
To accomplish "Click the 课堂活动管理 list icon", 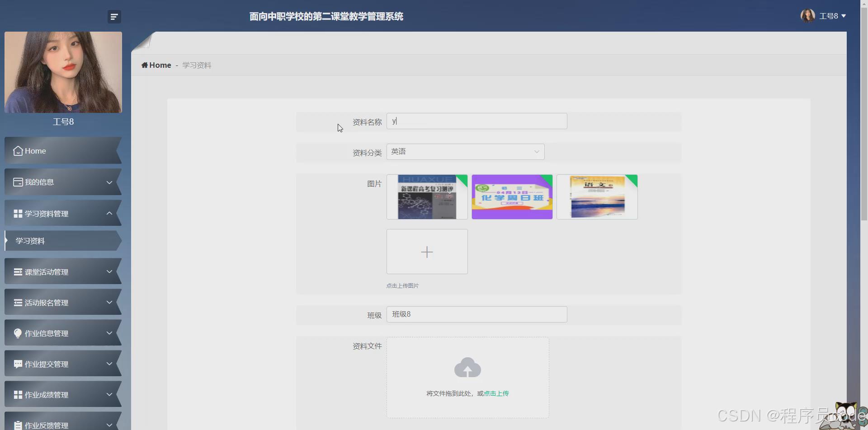I will click(18, 271).
